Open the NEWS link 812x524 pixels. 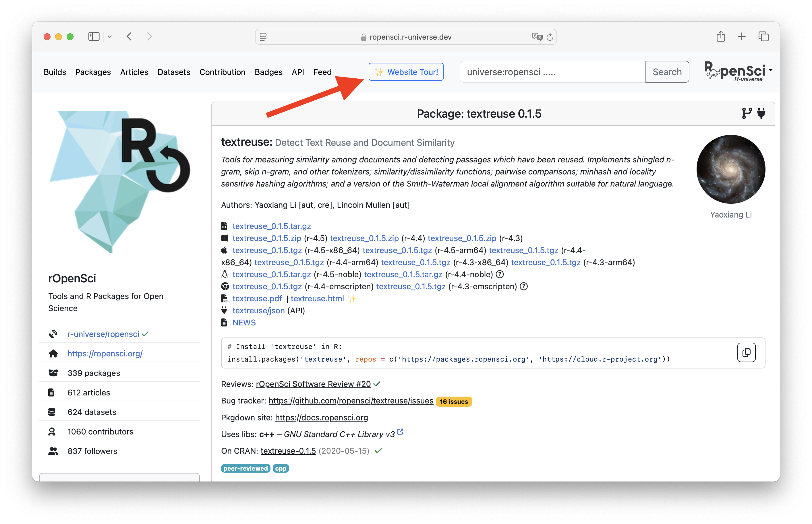[x=244, y=323]
